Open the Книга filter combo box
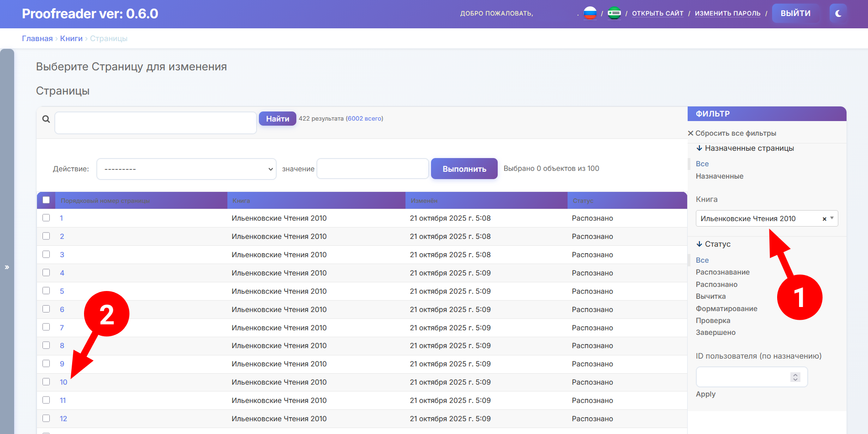Image resolution: width=868 pixels, height=434 pixels. (760, 219)
